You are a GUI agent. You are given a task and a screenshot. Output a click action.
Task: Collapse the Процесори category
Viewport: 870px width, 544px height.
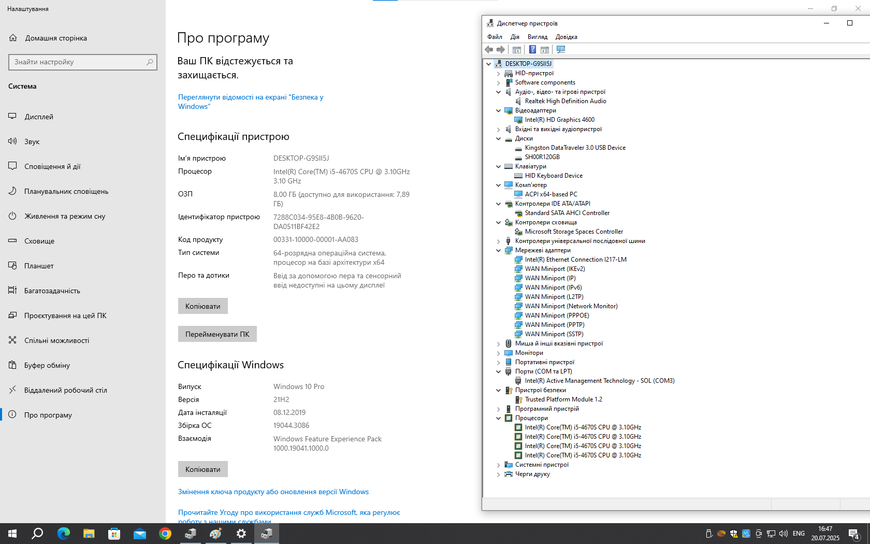coord(498,418)
